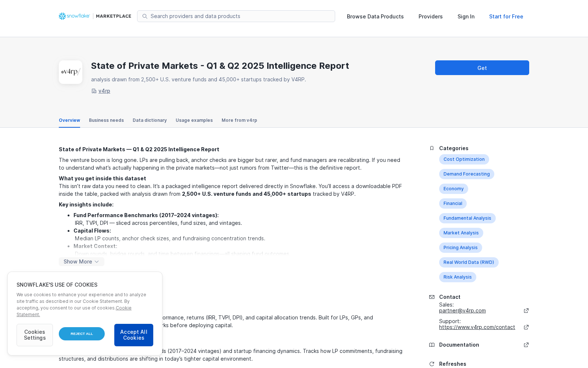Click Start for Free link
The image size is (588, 368).
(506, 17)
